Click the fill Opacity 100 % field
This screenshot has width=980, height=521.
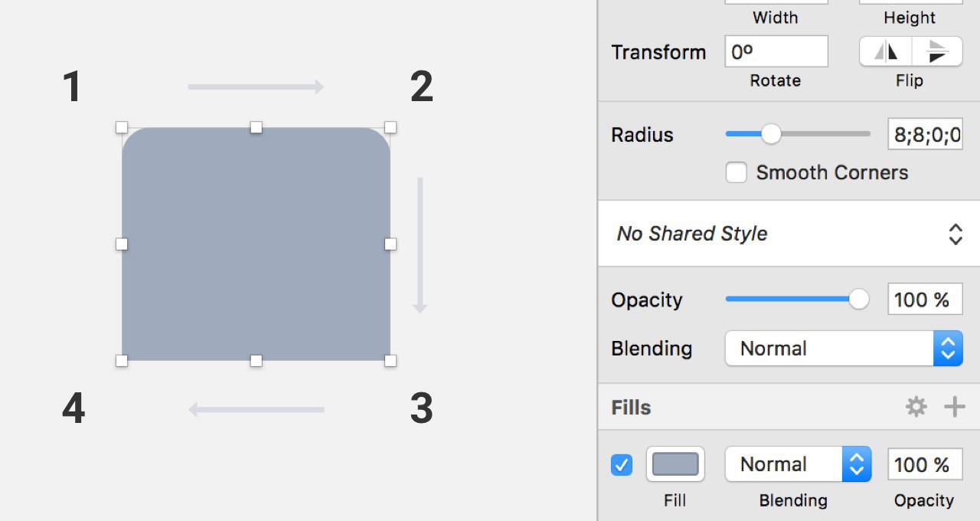(925, 464)
